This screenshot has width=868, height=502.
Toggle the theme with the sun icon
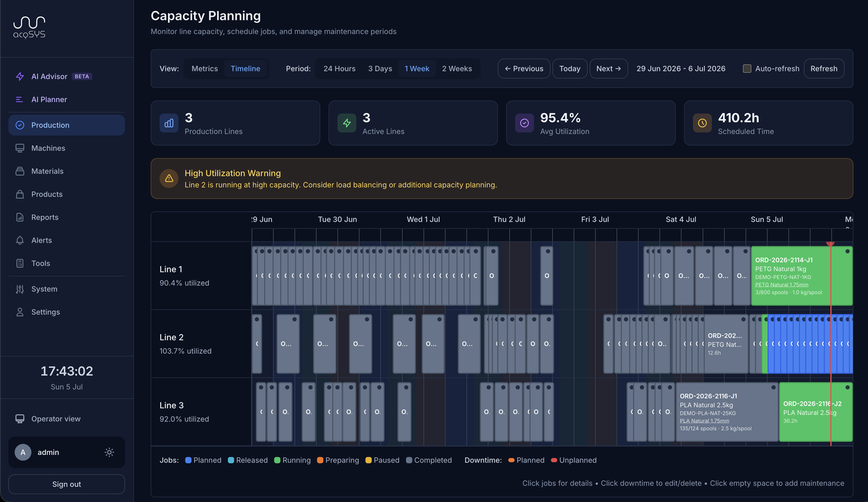click(x=109, y=452)
